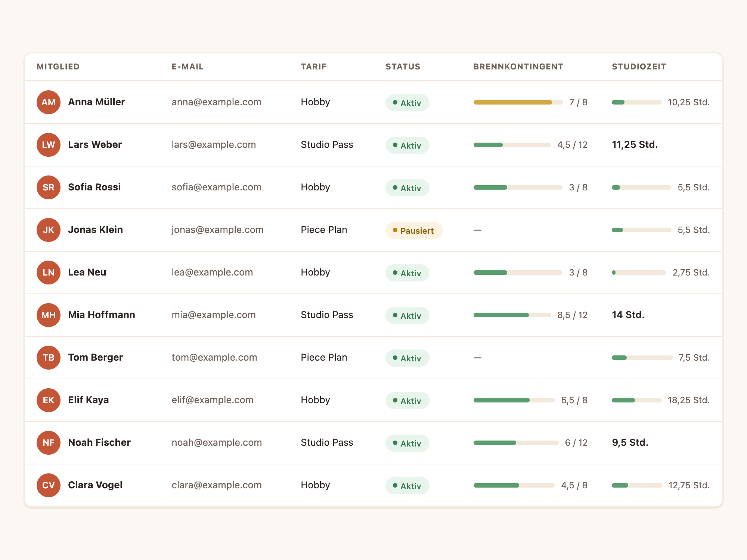Sort by the E-Mail column header
This screenshot has height=560, width=747.
(x=187, y=67)
